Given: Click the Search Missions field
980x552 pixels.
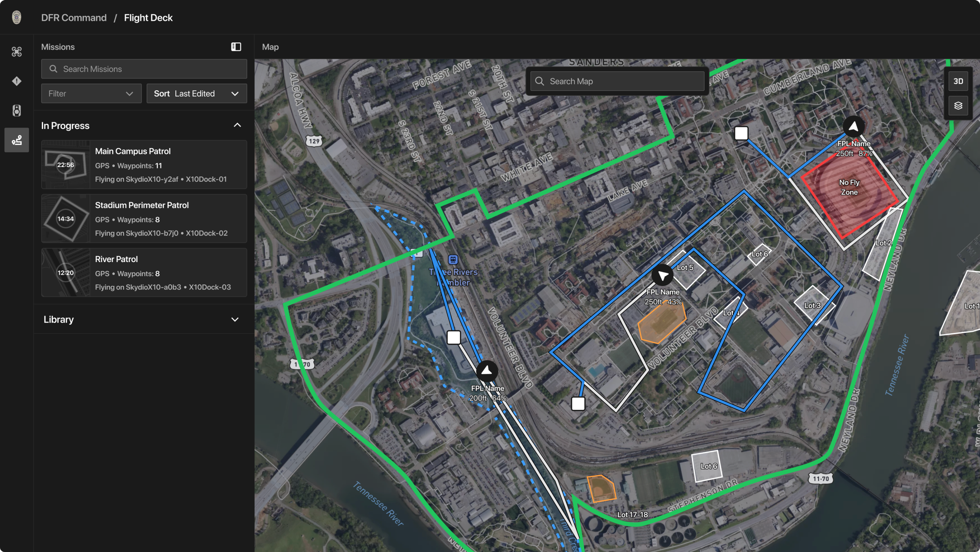Looking at the screenshot, I should (x=144, y=69).
